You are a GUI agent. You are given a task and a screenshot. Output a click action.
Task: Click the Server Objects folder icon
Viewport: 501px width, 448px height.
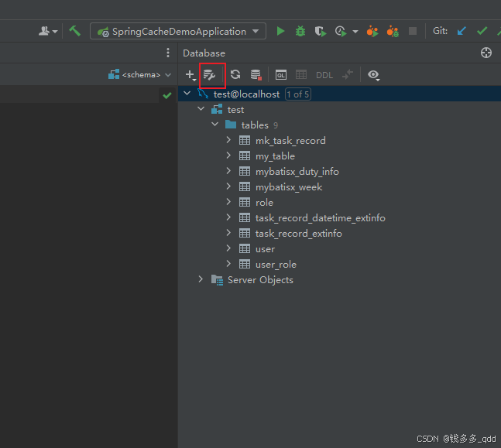click(217, 280)
